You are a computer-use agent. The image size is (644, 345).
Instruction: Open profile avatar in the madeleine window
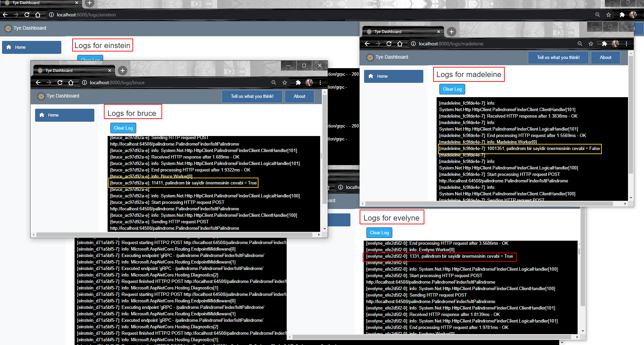click(x=615, y=44)
